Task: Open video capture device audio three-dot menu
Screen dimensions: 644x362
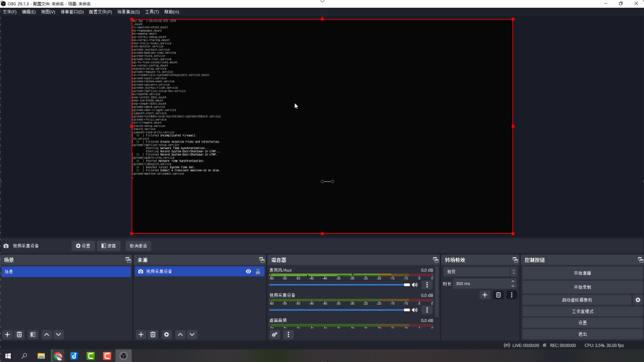Action: [x=427, y=310]
